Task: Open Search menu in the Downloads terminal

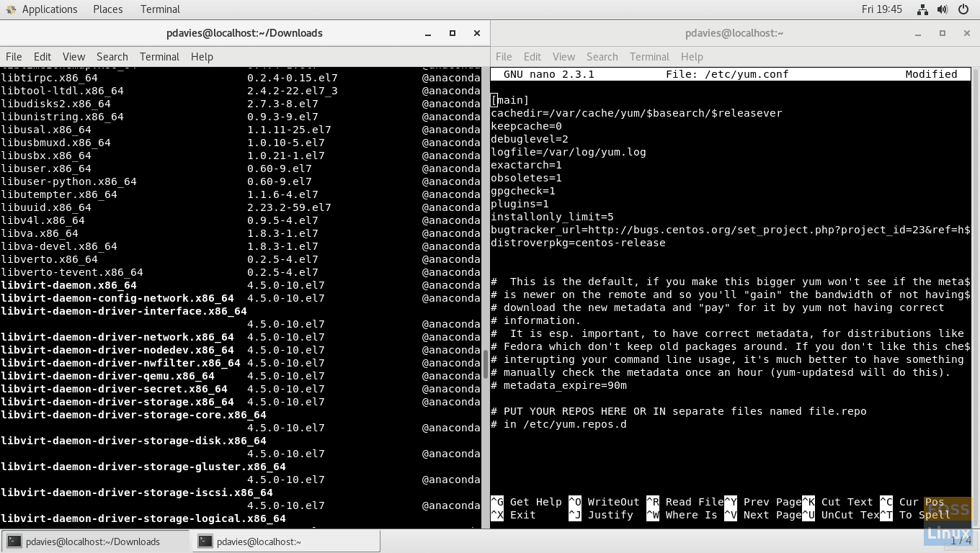Action: pos(112,57)
